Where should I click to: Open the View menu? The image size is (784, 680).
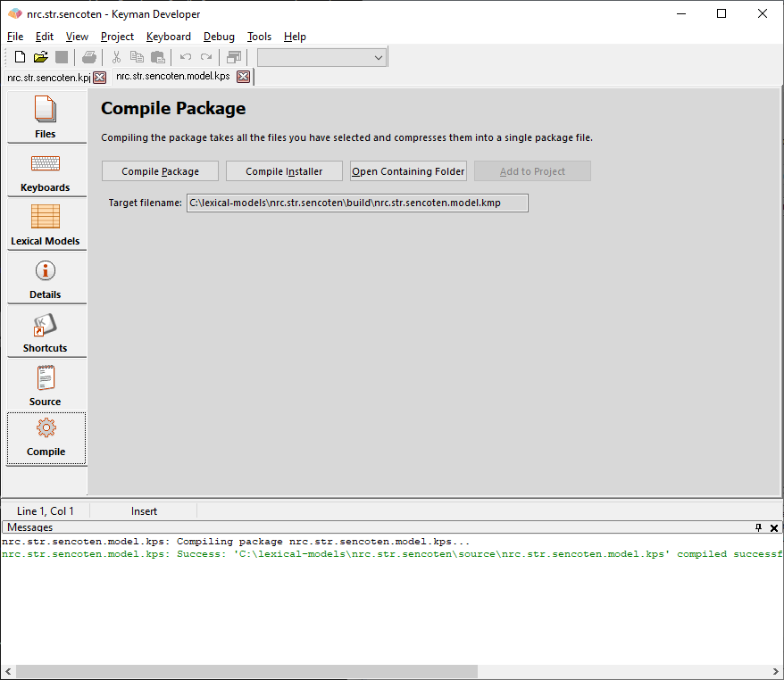click(77, 37)
